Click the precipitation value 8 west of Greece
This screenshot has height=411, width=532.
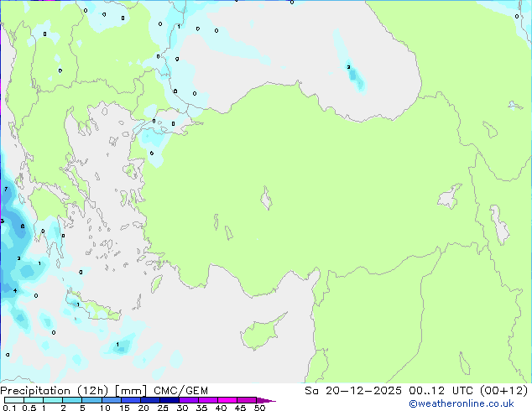tap(23, 226)
